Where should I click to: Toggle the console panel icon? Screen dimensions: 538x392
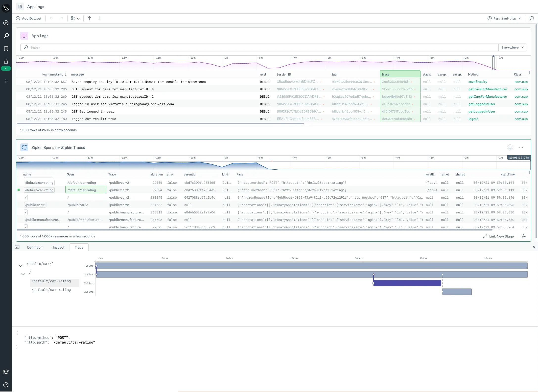coord(17,247)
